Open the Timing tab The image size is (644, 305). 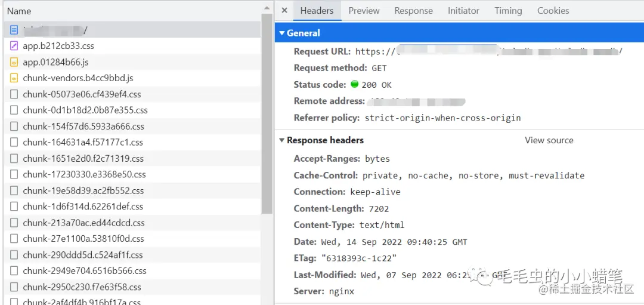tap(508, 11)
